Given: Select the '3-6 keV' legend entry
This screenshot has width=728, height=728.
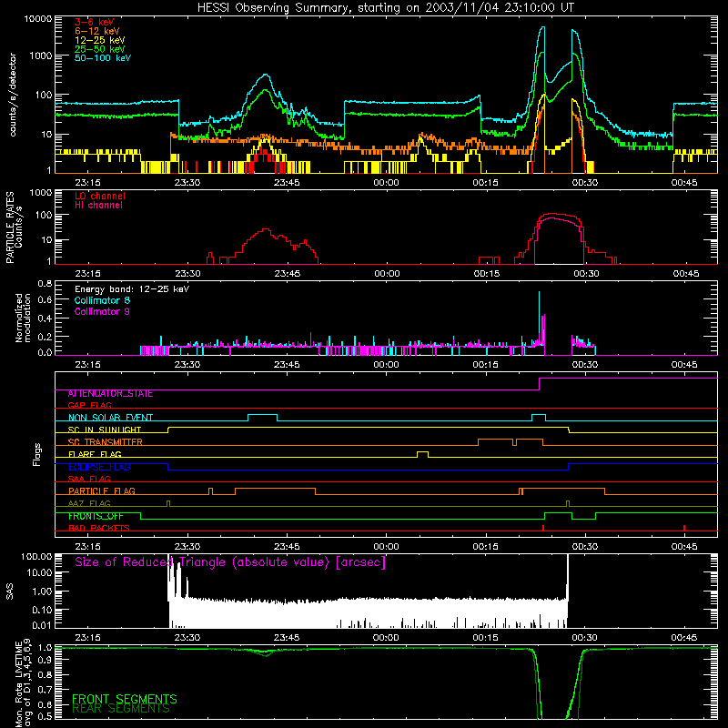Looking at the screenshot, I should coord(94,22).
